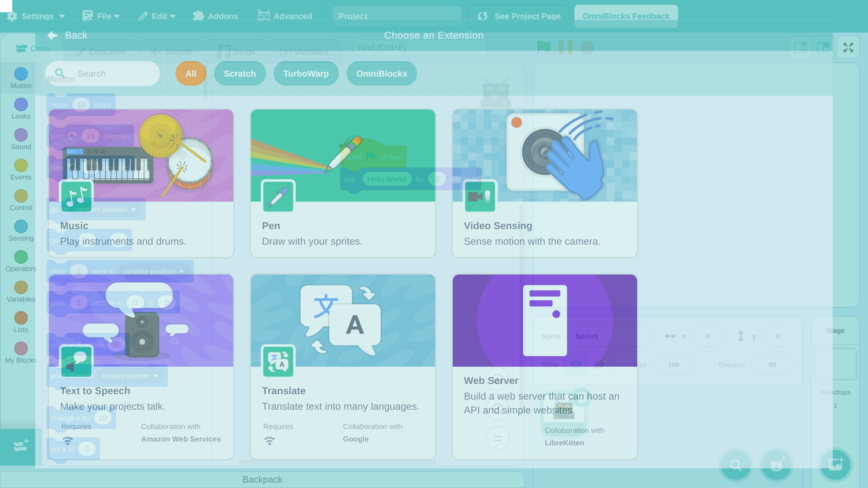
Task: Pick the Text to Speech icon
Action: click(76, 362)
